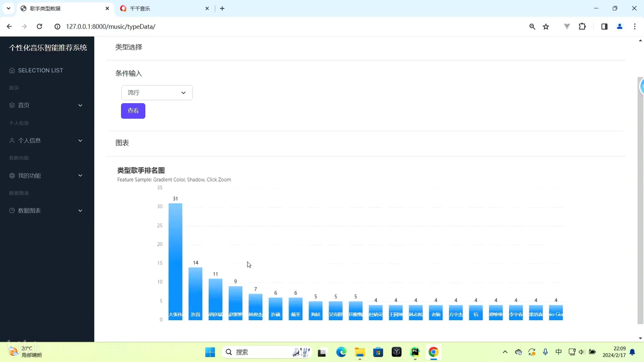
Task: Click the V-shaped extension icon
Action: (x=567, y=26)
